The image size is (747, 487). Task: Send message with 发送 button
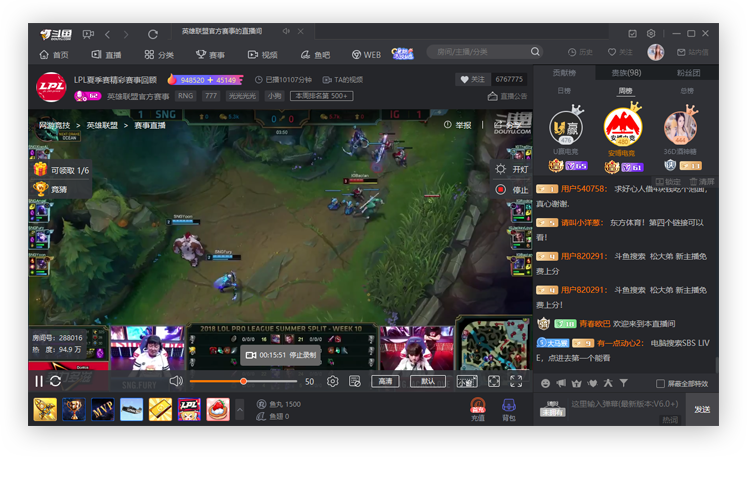[702, 409]
